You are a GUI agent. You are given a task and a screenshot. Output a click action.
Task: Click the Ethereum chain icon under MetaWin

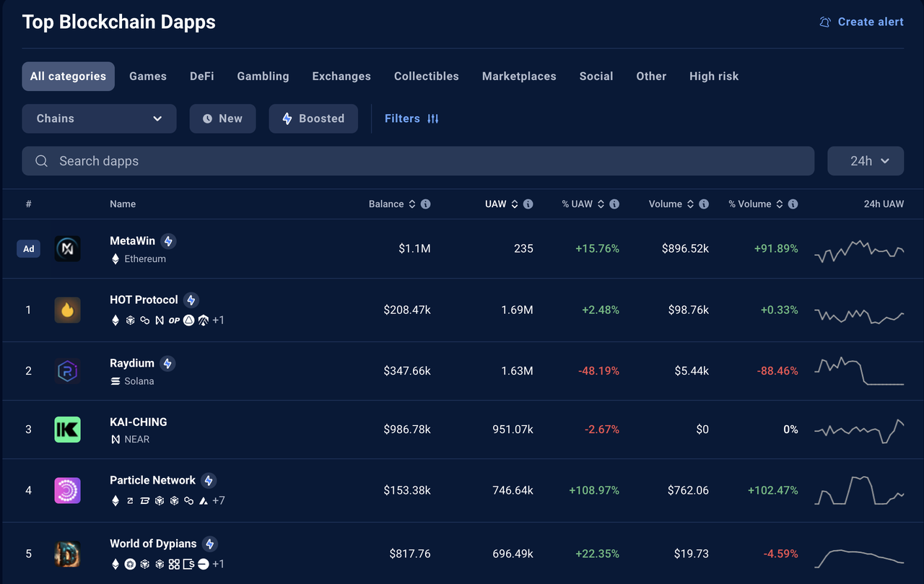click(115, 258)
